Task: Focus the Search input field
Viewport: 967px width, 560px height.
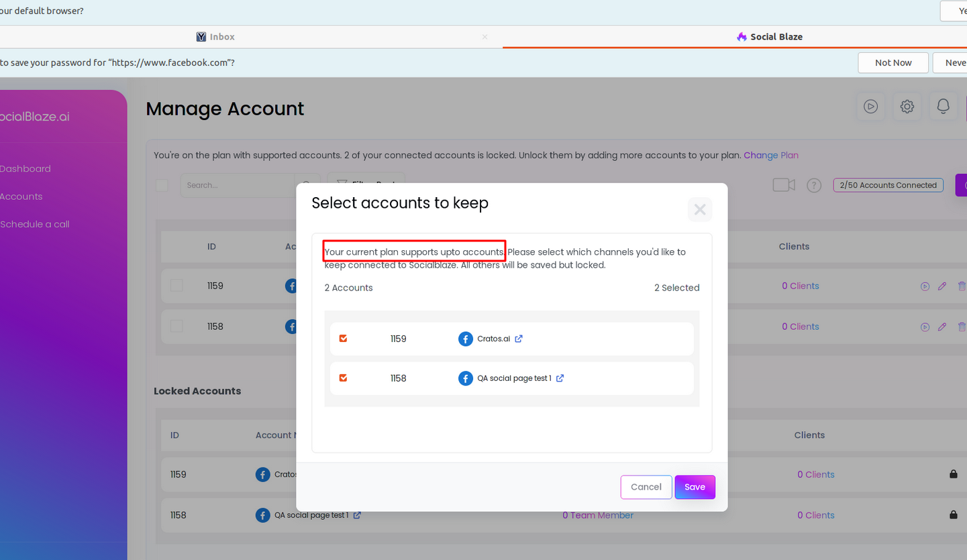Action: pyautogui.click(x=238, y=185)
